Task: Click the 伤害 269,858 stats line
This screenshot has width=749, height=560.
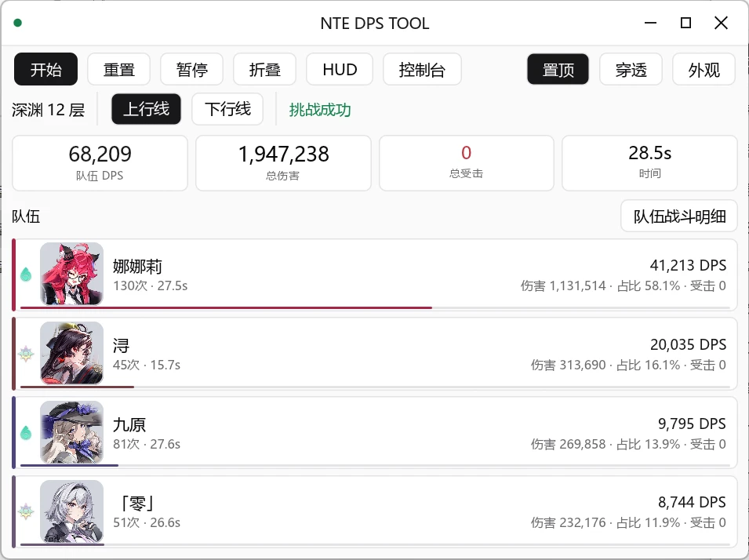Action: click(x=628, y=445)
